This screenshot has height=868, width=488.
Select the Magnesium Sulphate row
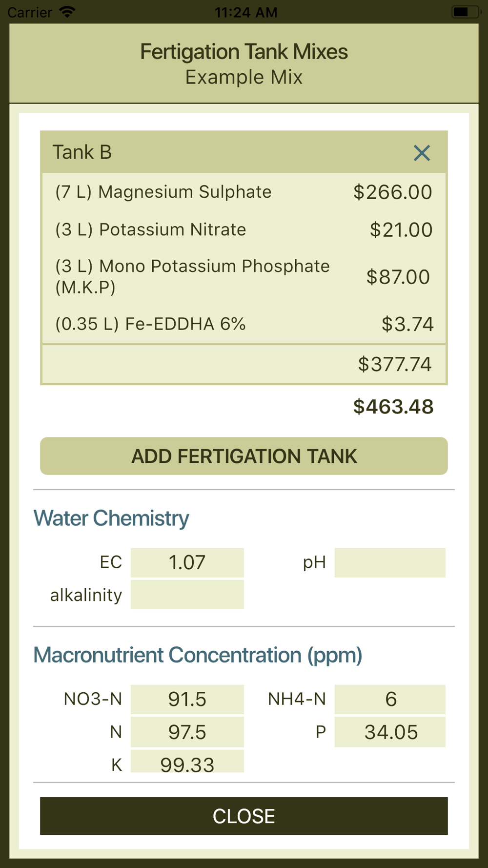pyautogui.click(x=244, y=192)
